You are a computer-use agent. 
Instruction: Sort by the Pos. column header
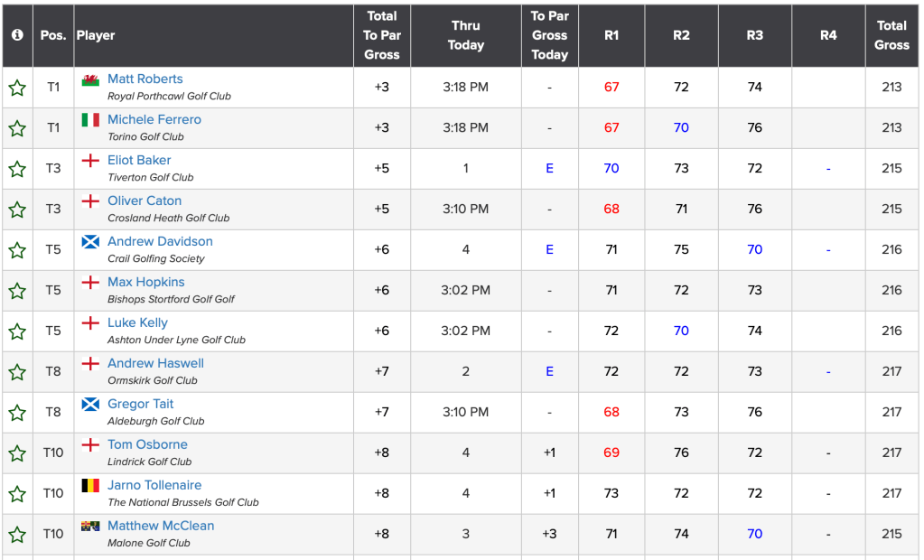coord(53,35)
